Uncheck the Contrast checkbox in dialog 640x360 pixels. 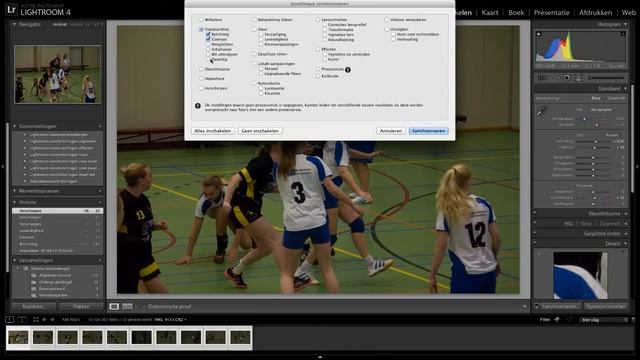[x=208, y=40]
